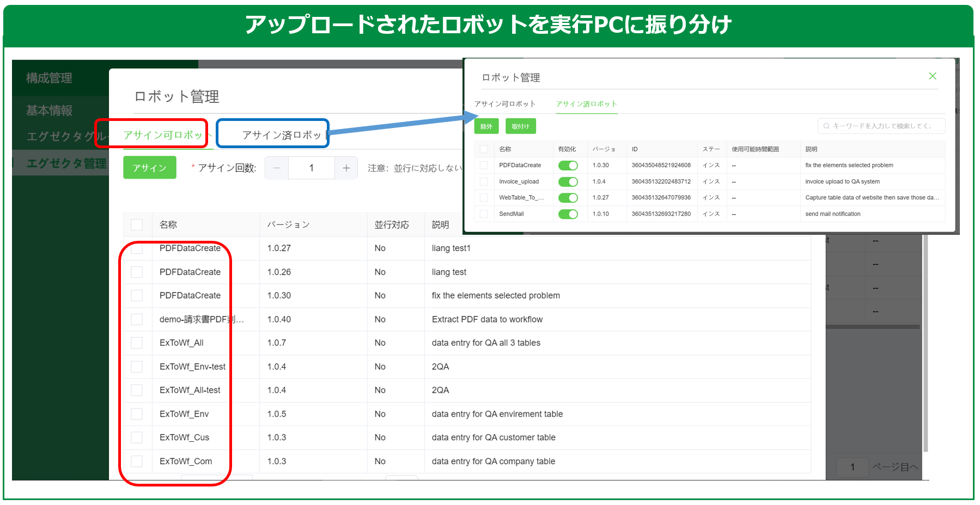Select 'data entry for QA customer table'
This screenshot has height=505, width=980.
tap(494, 437)
